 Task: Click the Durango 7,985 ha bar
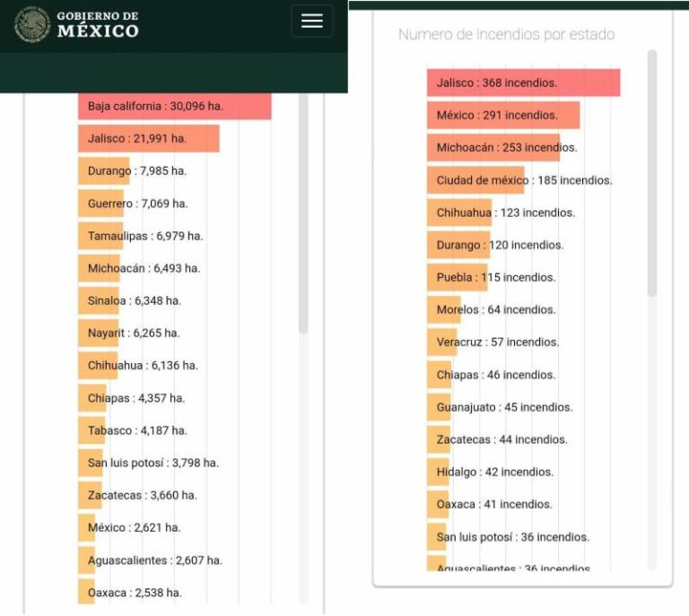pos(103,170)
